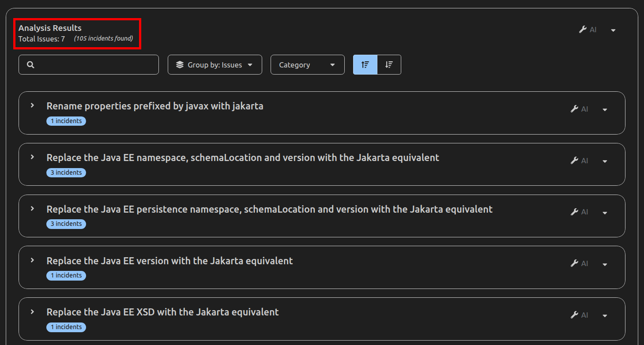Click the '3 incidents' badge under Java EE namespace, schemaLocation
Screen dimensions: 644x345
point(66,172)
